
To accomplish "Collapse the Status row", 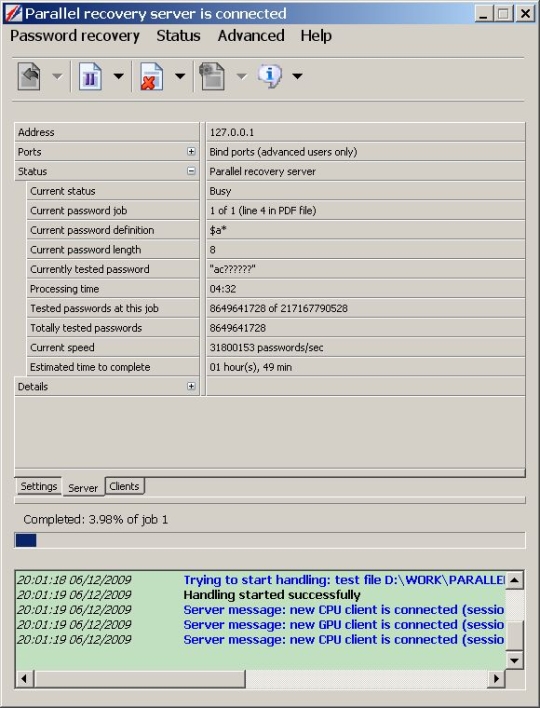I will [191, 171].
